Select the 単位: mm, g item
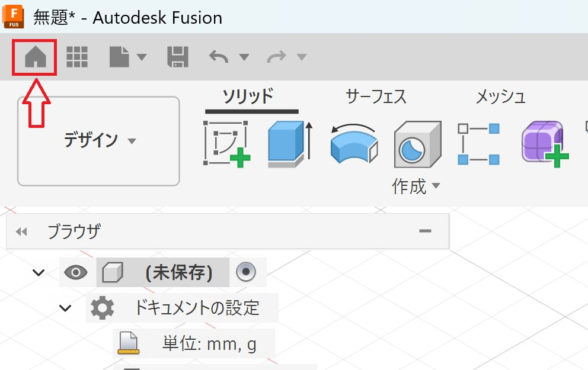Screen dimensions: 588x370 coord(209,344)
